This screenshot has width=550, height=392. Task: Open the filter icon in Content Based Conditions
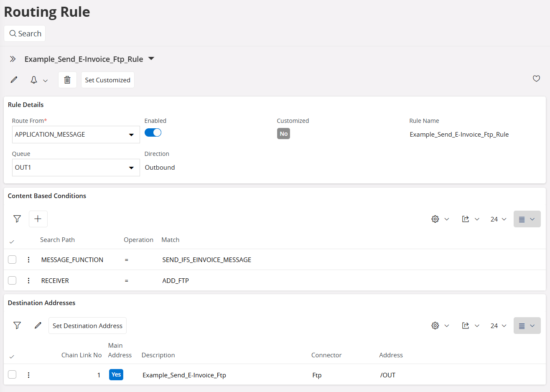point(17,219)
